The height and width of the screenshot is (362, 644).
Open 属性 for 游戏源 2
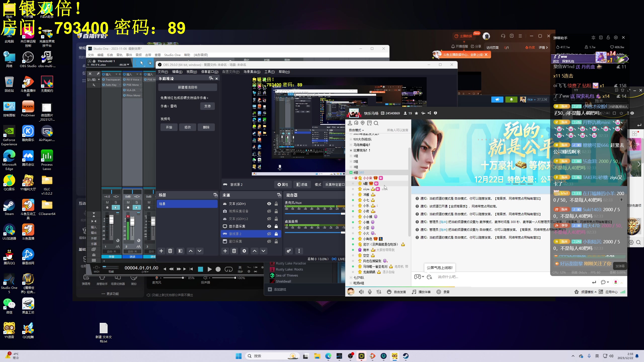[283, 185]
